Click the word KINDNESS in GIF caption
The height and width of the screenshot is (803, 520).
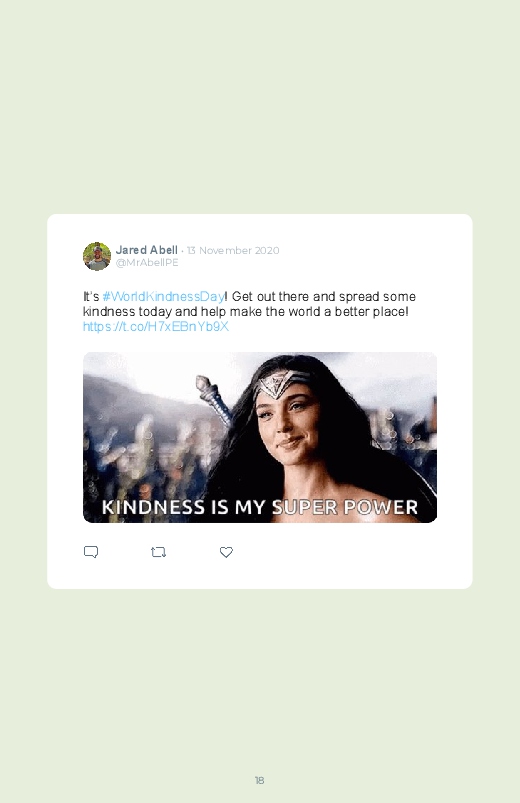click(153, 507)
